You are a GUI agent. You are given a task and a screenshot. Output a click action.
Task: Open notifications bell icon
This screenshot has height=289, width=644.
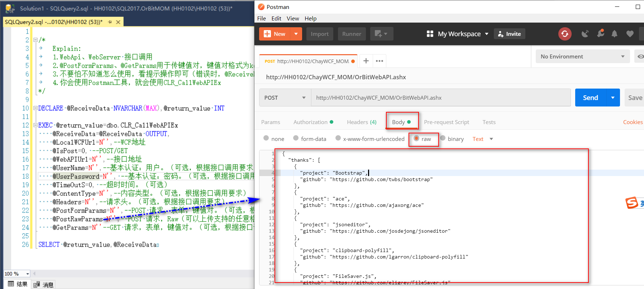pos(614,34)
